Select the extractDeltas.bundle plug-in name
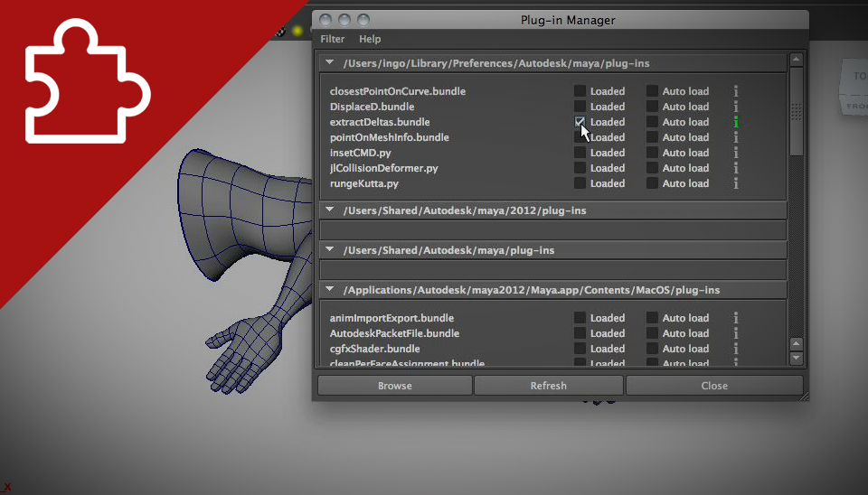 [x=380, y=122]
